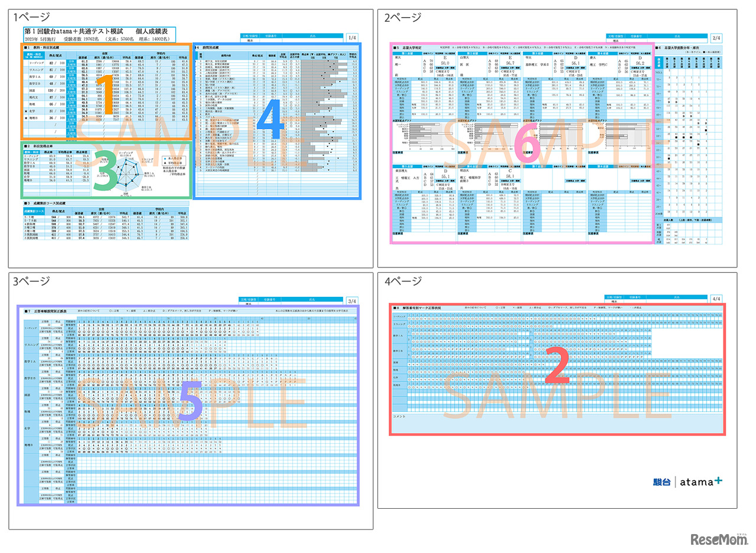756x553 pixels.
Task: Click the '成績集計コース別成績' section header
Action: click(47, 202)
